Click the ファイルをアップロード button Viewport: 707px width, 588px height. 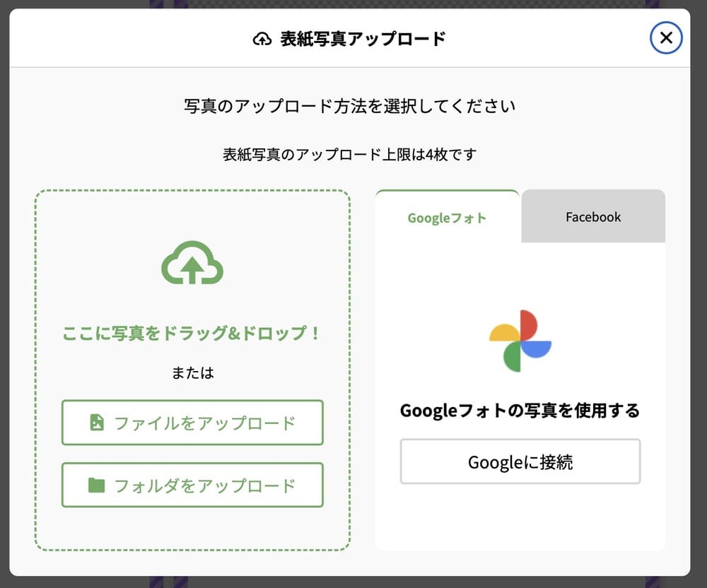[x=192, y=423]
